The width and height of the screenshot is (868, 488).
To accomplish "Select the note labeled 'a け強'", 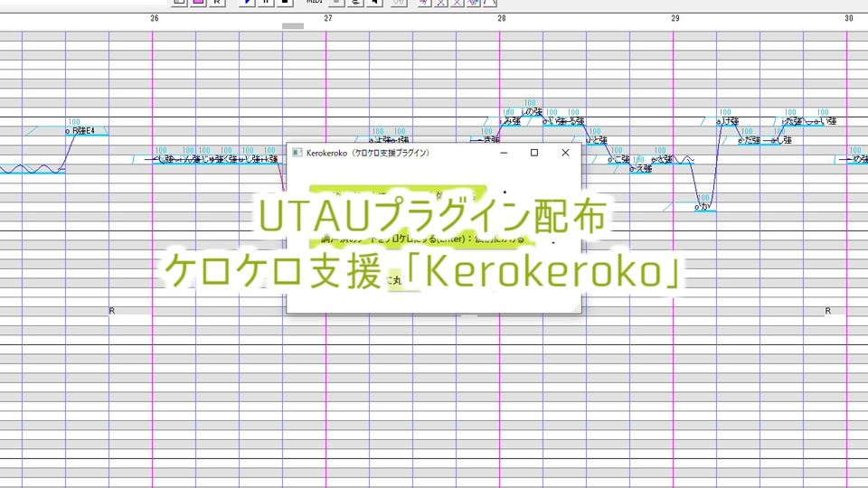I will [x=727, y=121].
